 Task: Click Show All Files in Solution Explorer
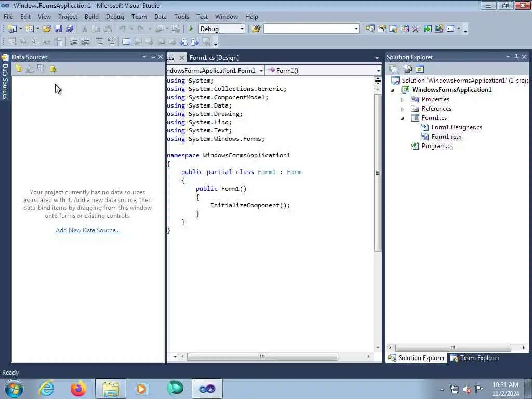[x=408, y=69]
